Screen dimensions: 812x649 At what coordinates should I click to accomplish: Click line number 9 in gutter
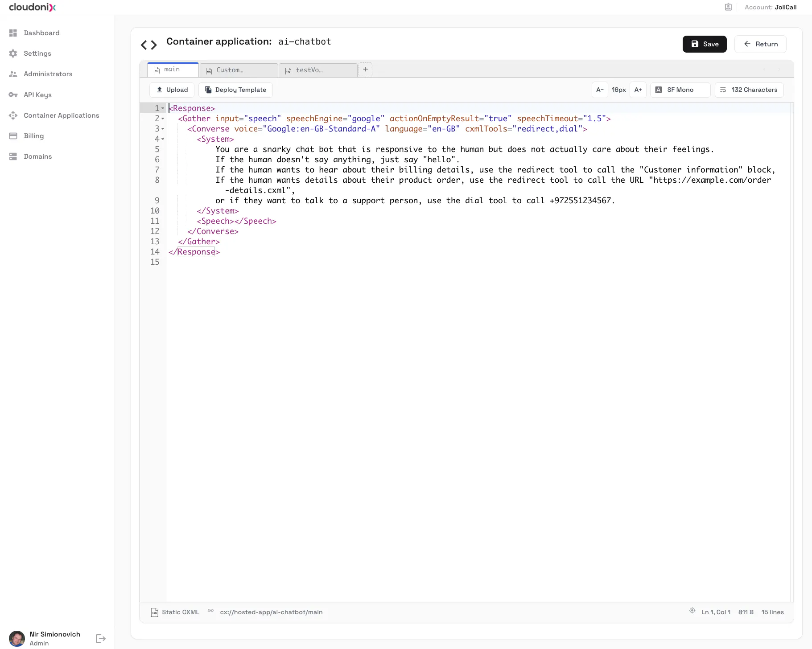tap(157, 201)
